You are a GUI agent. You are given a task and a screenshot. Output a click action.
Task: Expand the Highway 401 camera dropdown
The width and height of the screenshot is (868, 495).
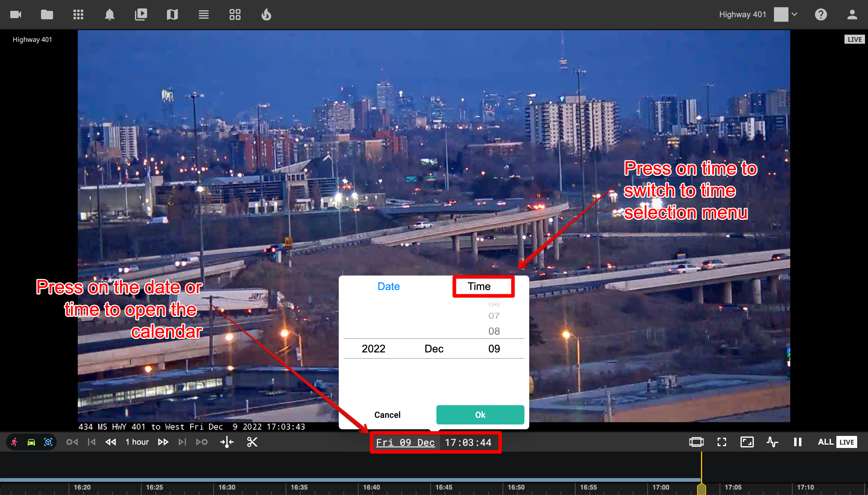[794, 14]
